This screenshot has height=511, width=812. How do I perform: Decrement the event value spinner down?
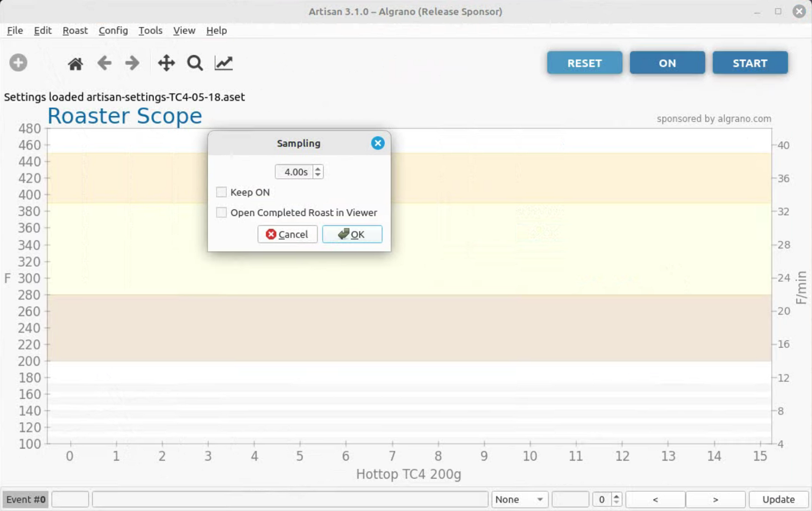[x=616, y=503]
